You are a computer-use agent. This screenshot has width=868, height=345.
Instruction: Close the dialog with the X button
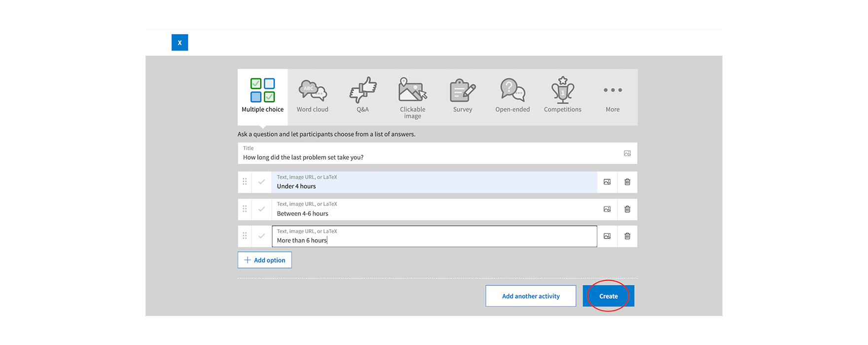(180, 43)
